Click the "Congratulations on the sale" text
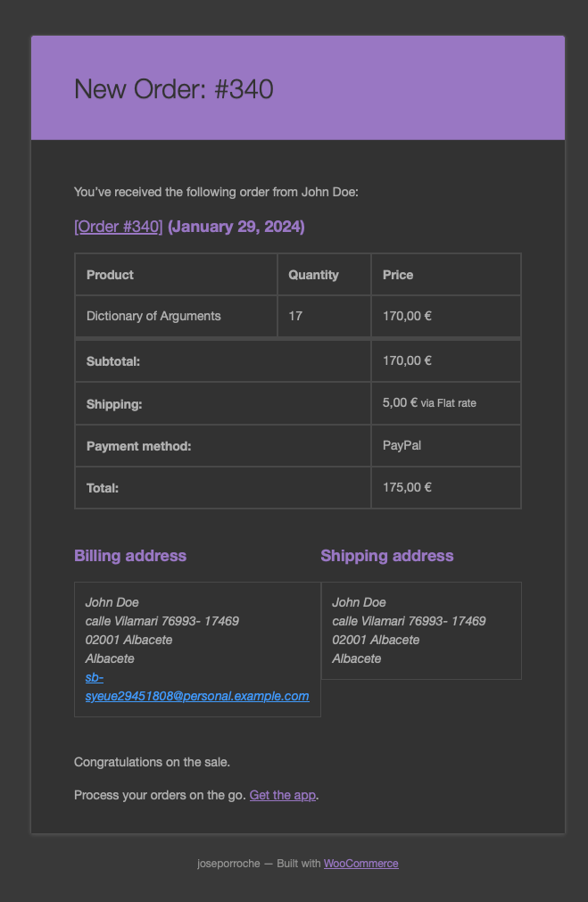 click(152, 762)
